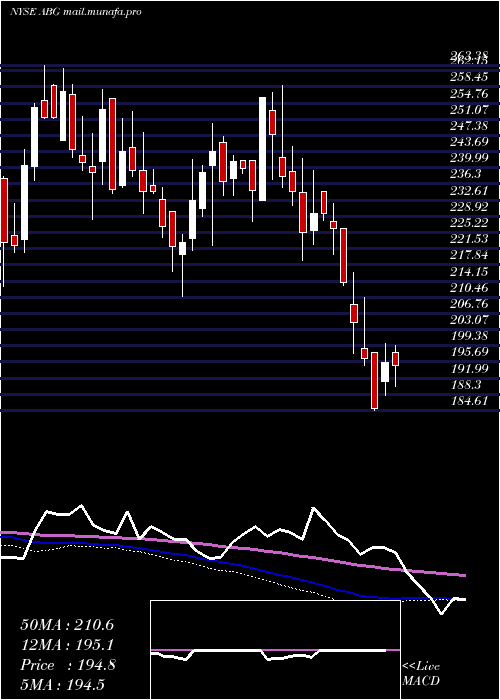Click inside the MACD inset chart box
500x700 pixels.
275,650
